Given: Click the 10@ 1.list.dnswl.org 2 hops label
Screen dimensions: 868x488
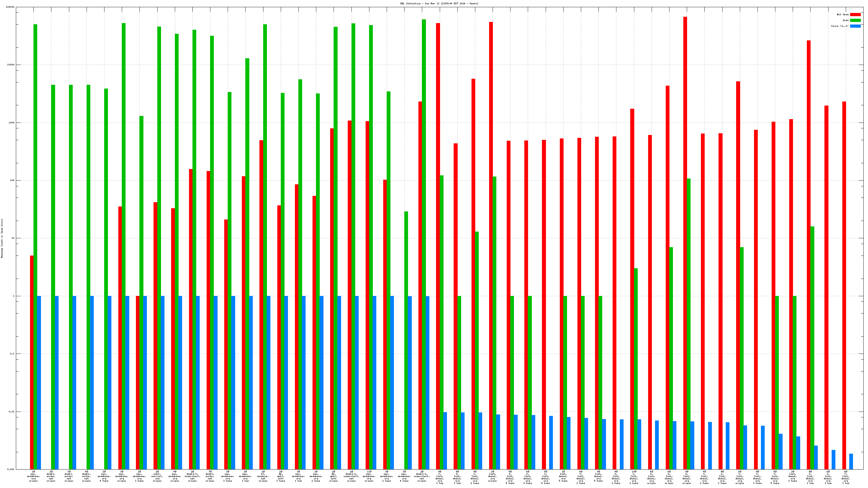Looking at the screenshot, I should pyautogui.click(x=634, y=477).
